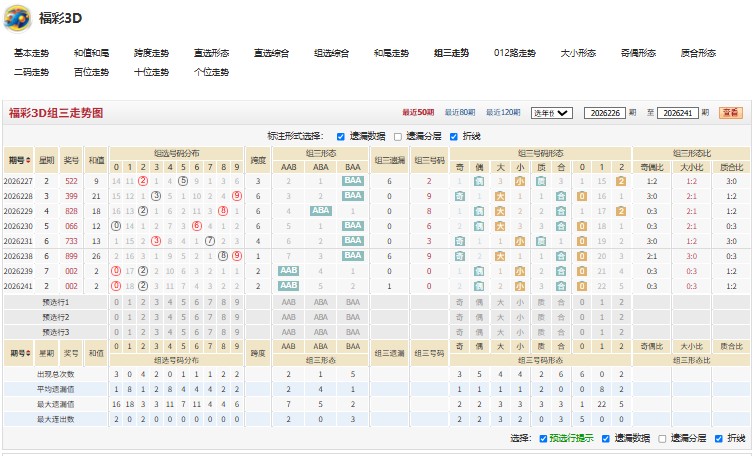The width and height of the screenshot is (756, 456).
Task: Toggle the 预选行提示 checkbox
Action: click(x=543, y=439)
